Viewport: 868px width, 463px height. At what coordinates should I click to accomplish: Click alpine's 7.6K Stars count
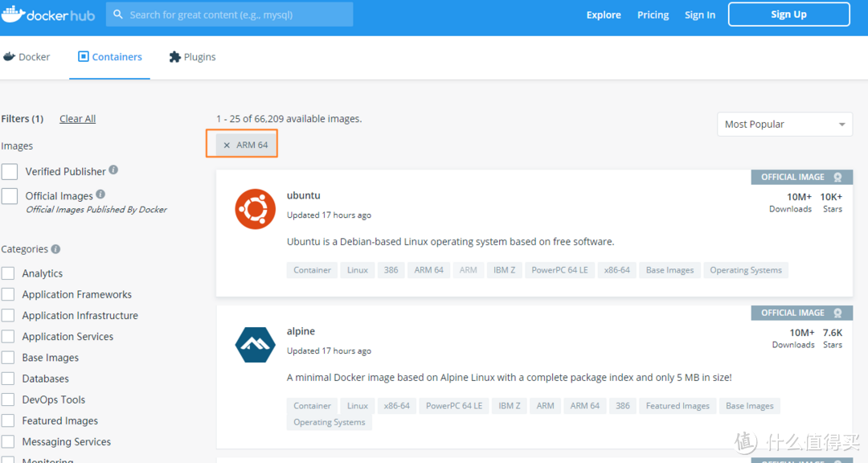(x=833, y=333)
